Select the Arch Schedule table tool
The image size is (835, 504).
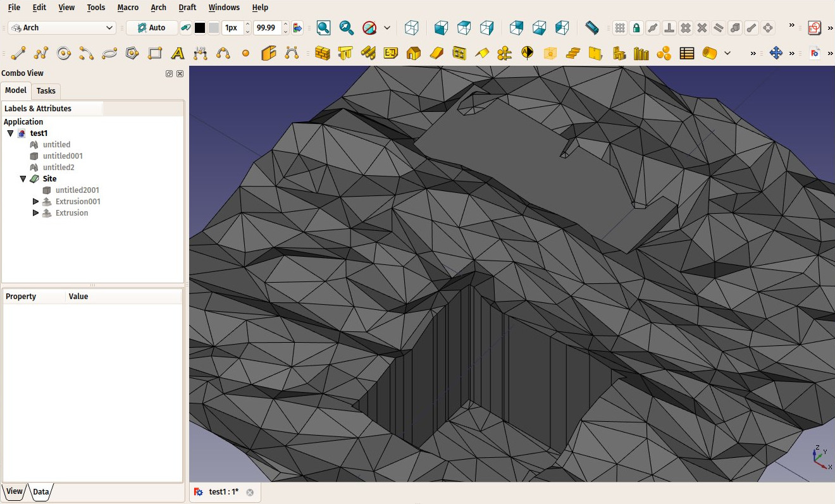pyautogui.click(x=687, y=53)
